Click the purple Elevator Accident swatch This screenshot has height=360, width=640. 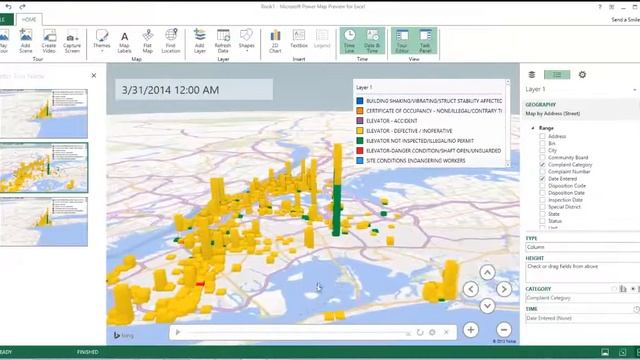[x=360, y=121]
